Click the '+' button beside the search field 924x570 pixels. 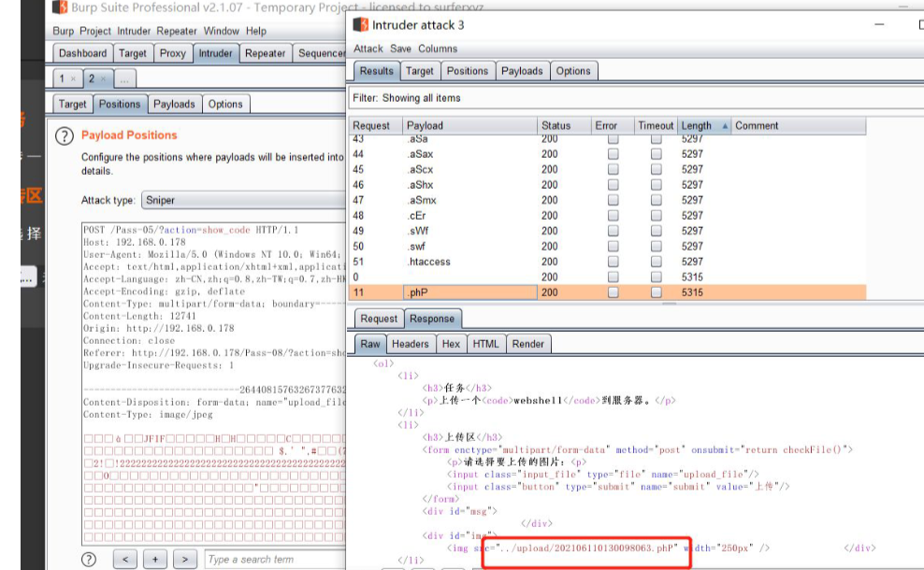[x=155, y=559]
